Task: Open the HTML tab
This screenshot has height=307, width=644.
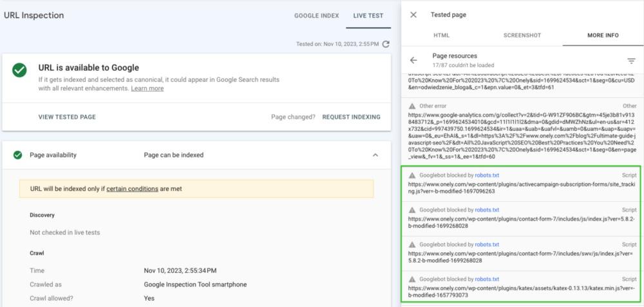Action: point(441,35)
